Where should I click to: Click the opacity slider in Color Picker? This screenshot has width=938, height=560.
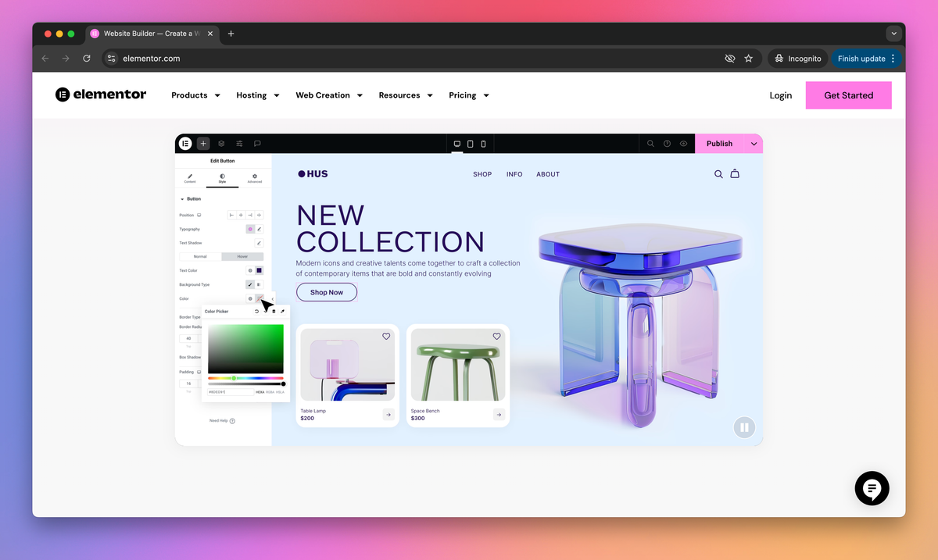click(x=245, y=383)
